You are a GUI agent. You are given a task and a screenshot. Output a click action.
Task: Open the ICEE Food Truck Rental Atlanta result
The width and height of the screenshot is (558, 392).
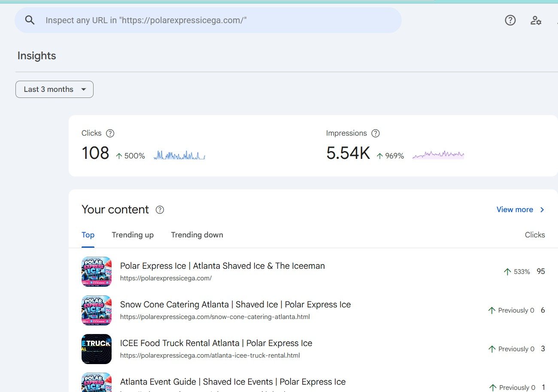[216, 343]
